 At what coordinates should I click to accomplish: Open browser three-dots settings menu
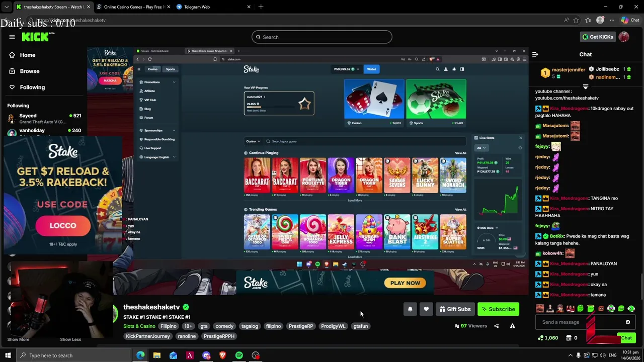pyautogui.click(x=612, y=20)
